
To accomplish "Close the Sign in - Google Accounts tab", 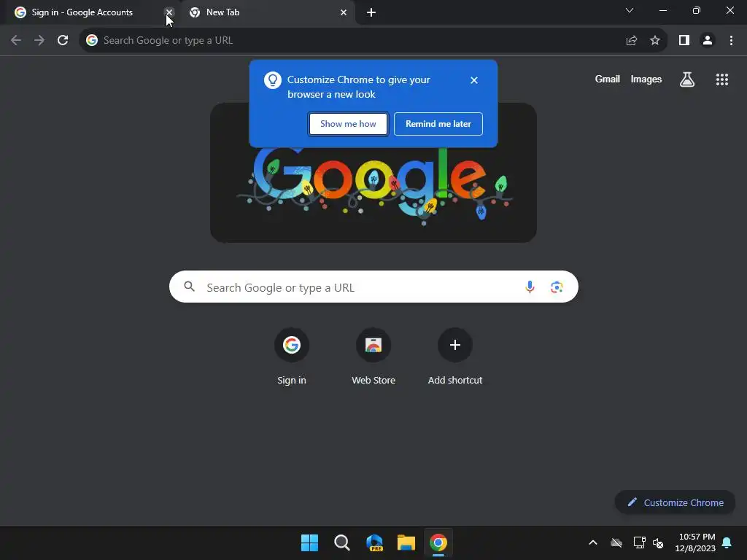I will [x=169, y=12].
